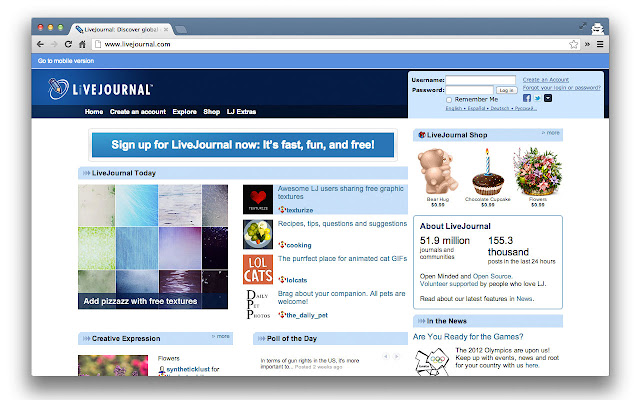This screenshot has width=640, height=400.
Task: Open the Chrome hamburger menu
Action: [600, 44]
